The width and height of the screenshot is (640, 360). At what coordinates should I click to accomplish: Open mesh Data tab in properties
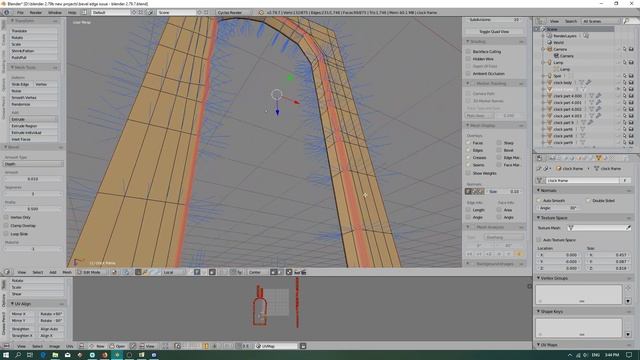[598, 158]
